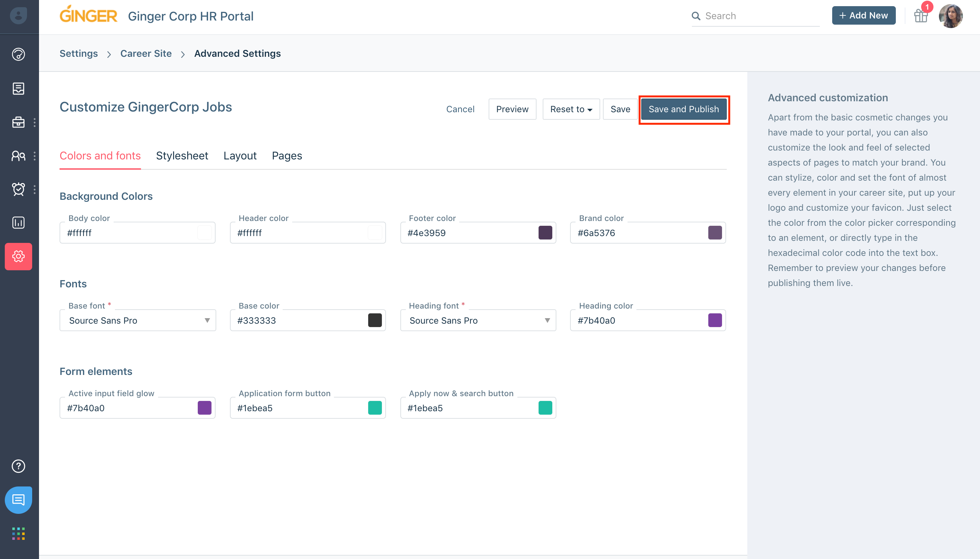This screenshot has width=980, height=559.
Task: Open the candidates people icon in sidebar
Action: tap(18, 156)
